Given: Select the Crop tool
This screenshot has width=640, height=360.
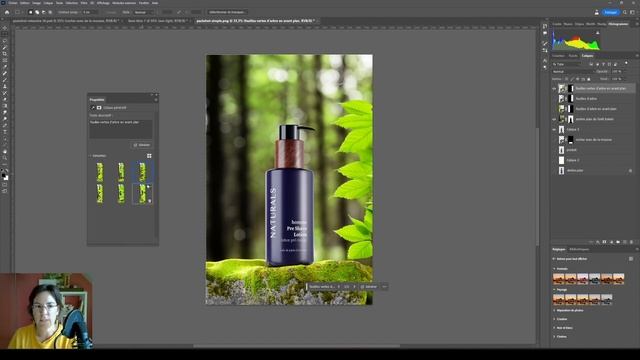Looking at the screenshot, I should 4,54.
